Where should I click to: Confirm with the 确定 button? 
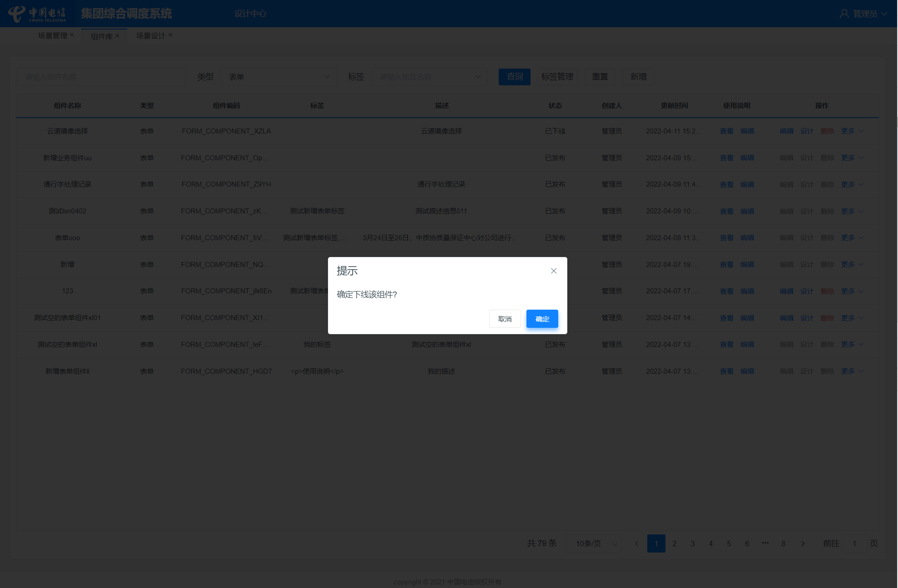(x=542, y=319)
